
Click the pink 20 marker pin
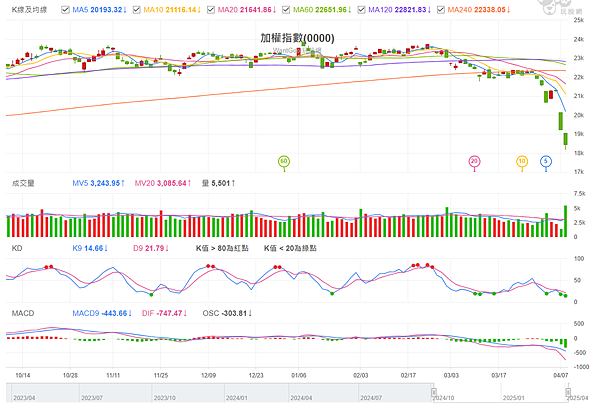[x=474, y=162]
